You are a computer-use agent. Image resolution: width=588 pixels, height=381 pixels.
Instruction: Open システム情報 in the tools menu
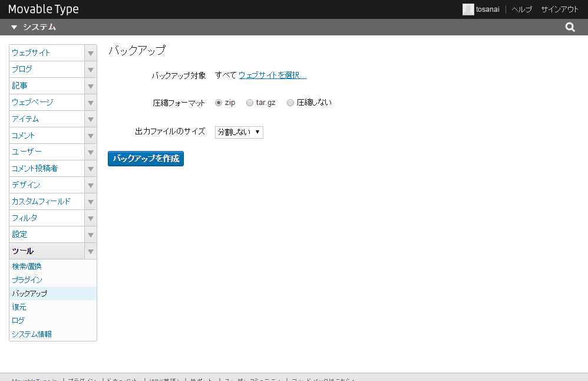pos(32,334)
